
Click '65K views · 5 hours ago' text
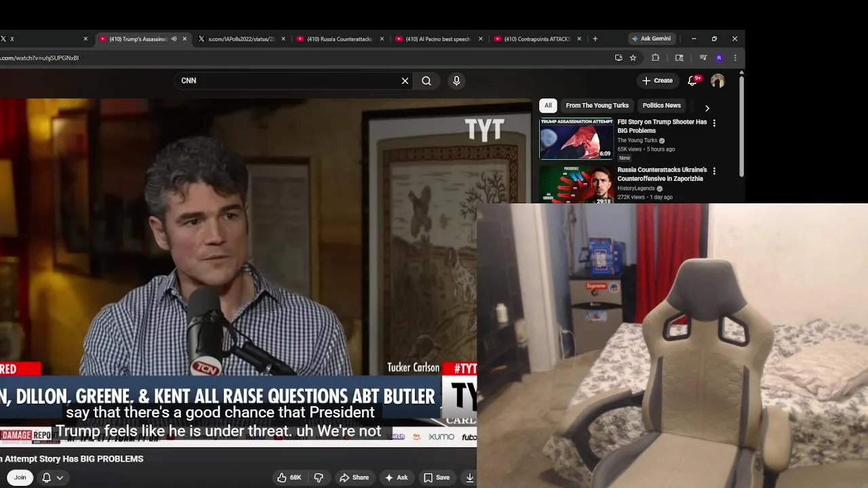[646, 149]
